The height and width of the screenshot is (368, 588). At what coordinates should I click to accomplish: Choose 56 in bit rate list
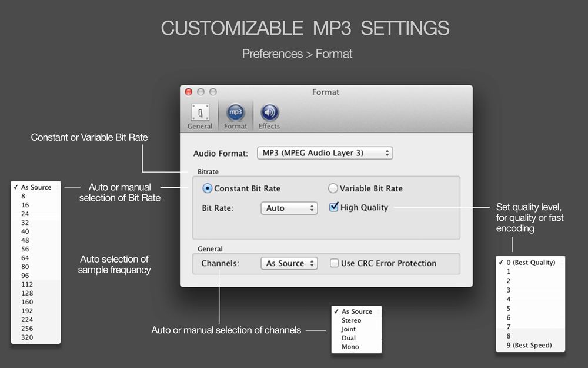tap(36, 249)
